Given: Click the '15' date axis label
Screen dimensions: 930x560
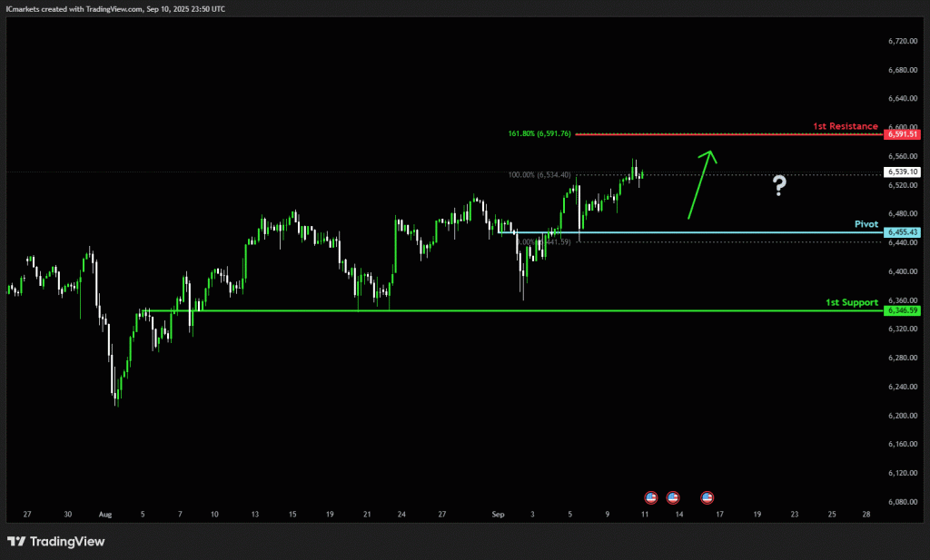Looking at the screenshot, I should pyautogui.click(x=292, y=515).
